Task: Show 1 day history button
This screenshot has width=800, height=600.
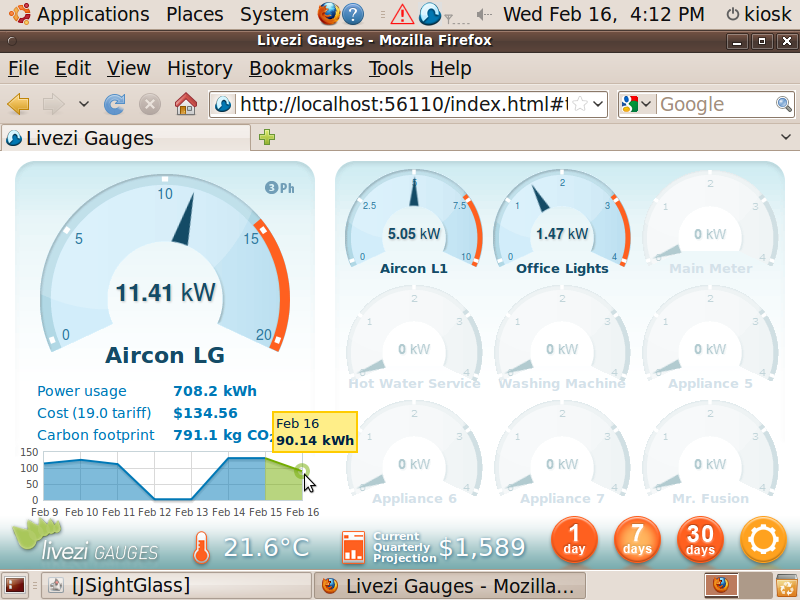Action: click(574, 540)
